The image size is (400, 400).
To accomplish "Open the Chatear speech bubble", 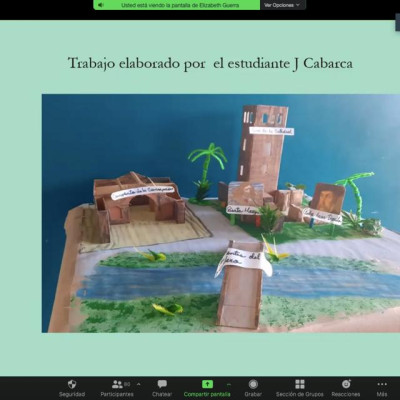I will click(x=162, y=384).
